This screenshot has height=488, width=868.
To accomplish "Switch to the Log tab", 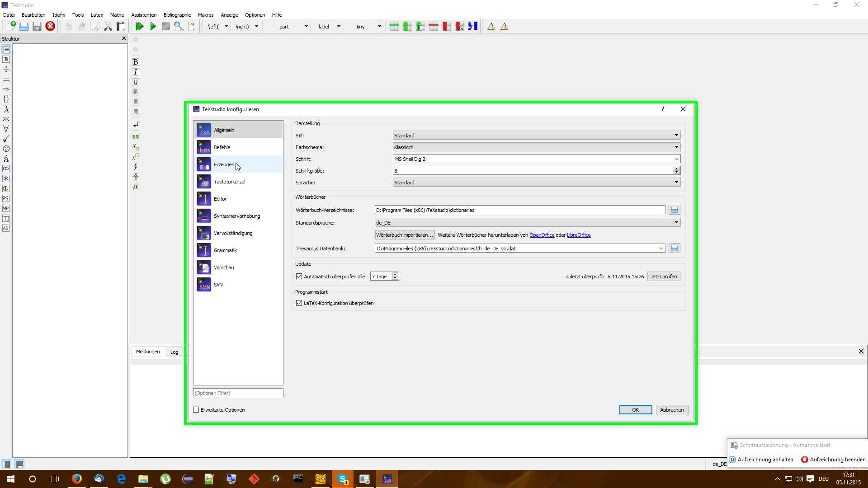I will (174, 352).
